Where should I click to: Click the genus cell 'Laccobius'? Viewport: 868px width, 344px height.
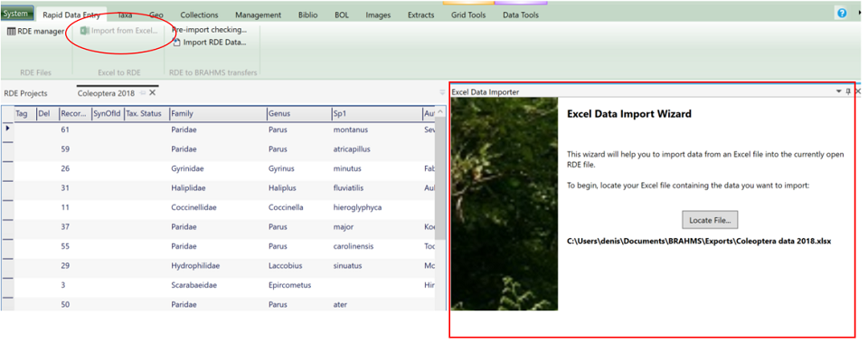pos(285,265)
